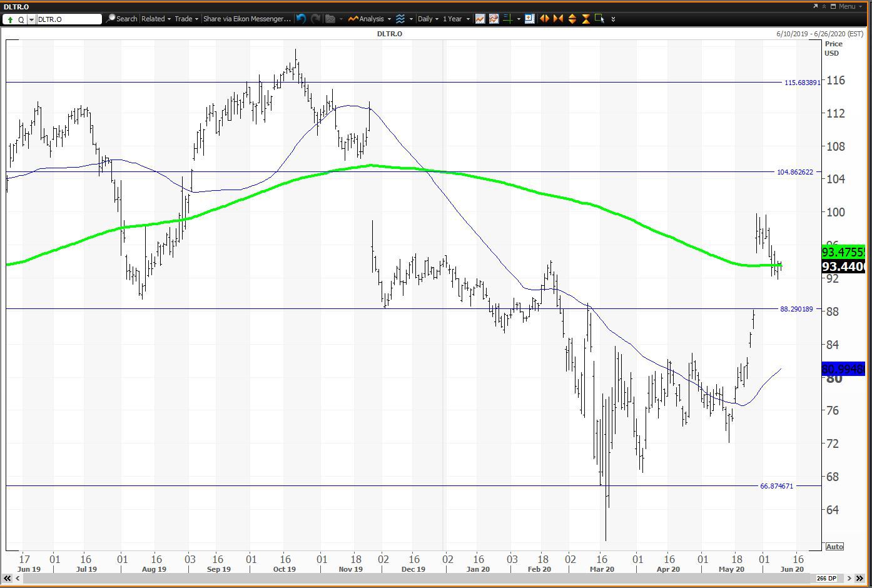Click the open template folder icon

click(330, 19)
